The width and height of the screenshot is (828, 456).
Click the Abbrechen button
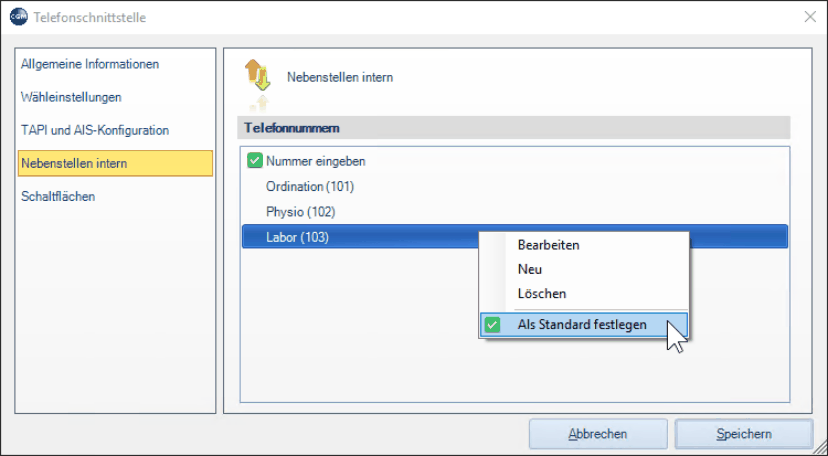coord(598,434)
